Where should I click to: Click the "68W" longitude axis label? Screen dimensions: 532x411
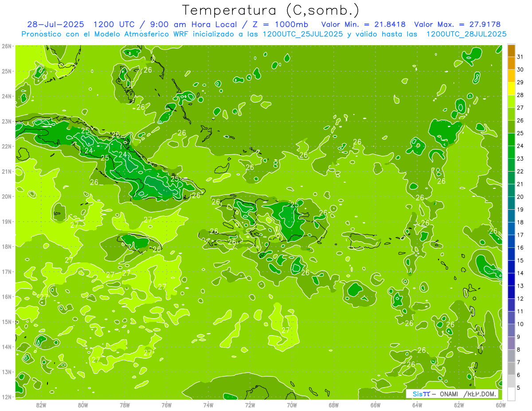[334, 405]
